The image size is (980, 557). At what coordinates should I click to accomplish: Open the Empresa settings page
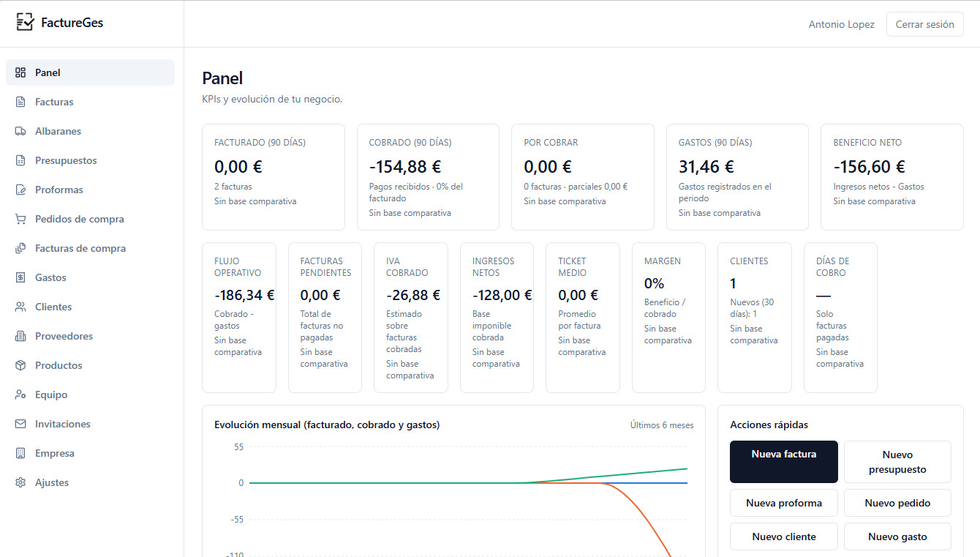(90, 453)
